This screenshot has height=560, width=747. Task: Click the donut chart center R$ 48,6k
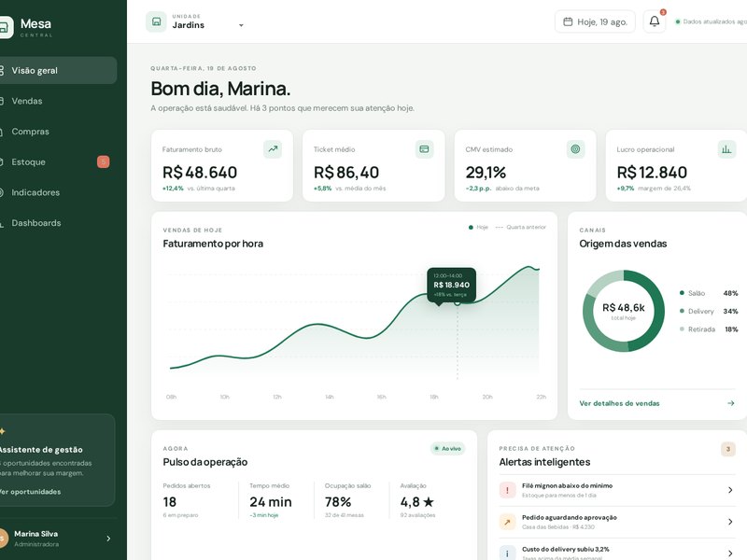point(623,308)
